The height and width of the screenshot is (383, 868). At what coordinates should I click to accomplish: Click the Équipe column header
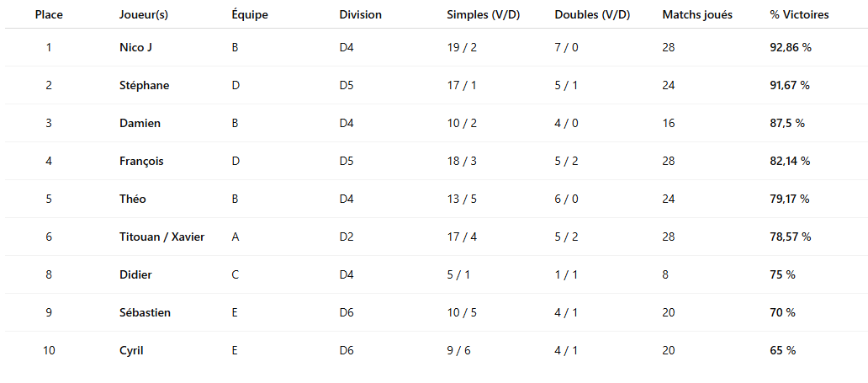[250, 14]
